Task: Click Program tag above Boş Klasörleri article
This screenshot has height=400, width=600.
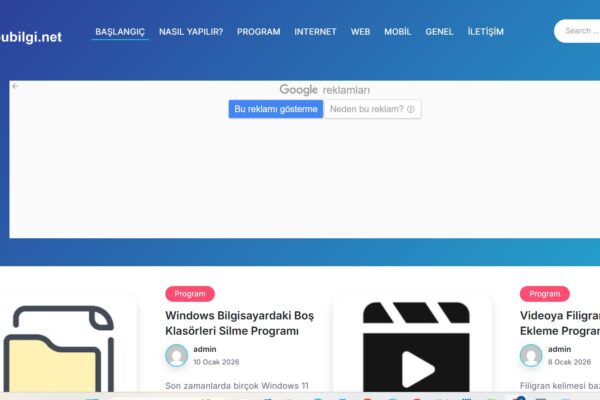Action: [x=190, y=294]
